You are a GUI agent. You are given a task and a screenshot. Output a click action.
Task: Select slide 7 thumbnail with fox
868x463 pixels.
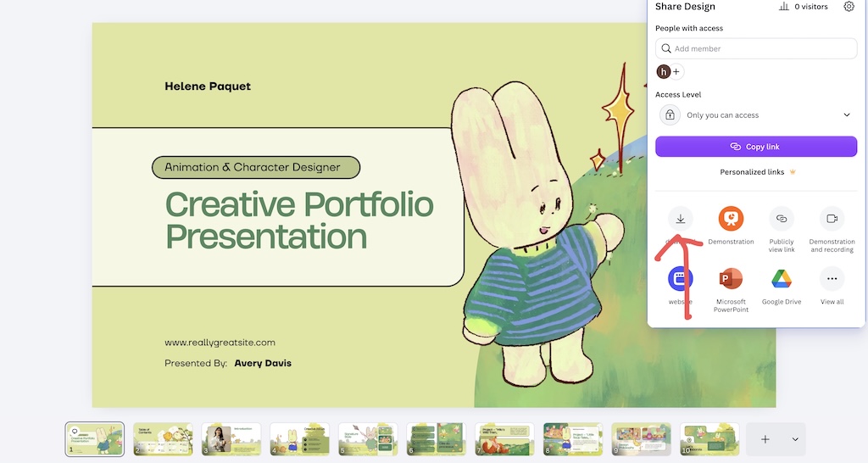click(505, 439)
